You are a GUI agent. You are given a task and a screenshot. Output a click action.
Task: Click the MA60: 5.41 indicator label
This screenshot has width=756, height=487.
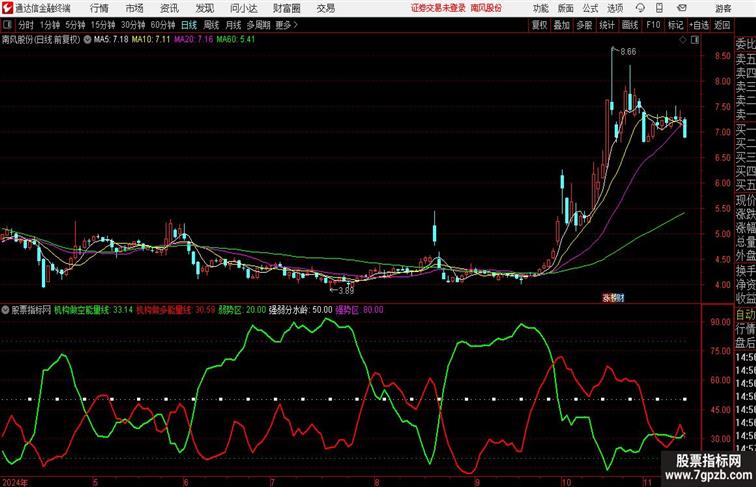point(236,40)
